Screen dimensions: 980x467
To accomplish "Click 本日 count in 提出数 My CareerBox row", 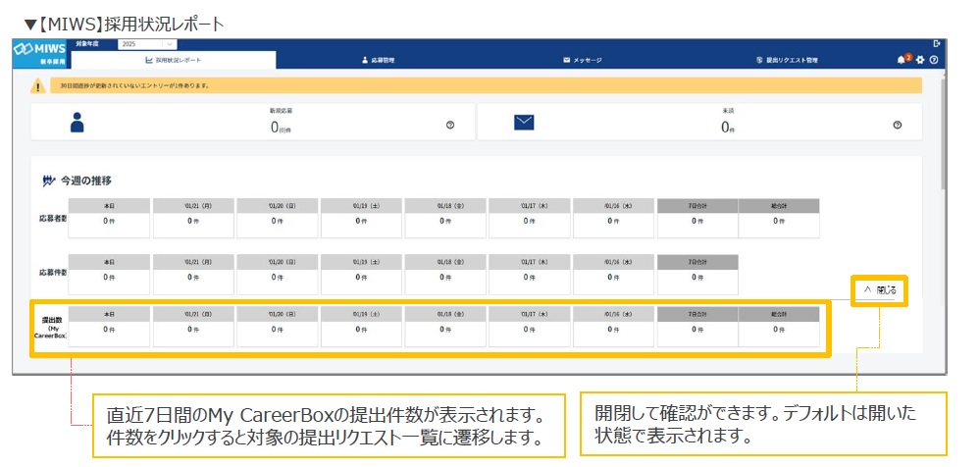I will tap(110, 331).
